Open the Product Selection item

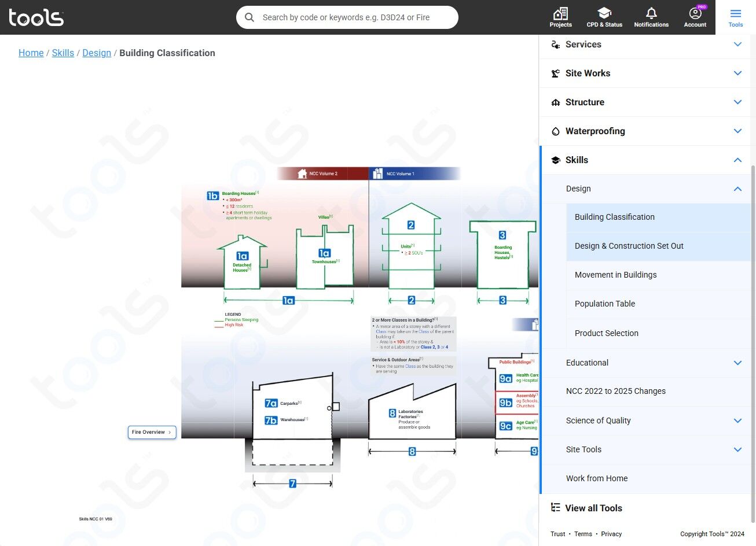tap(658, 334)
